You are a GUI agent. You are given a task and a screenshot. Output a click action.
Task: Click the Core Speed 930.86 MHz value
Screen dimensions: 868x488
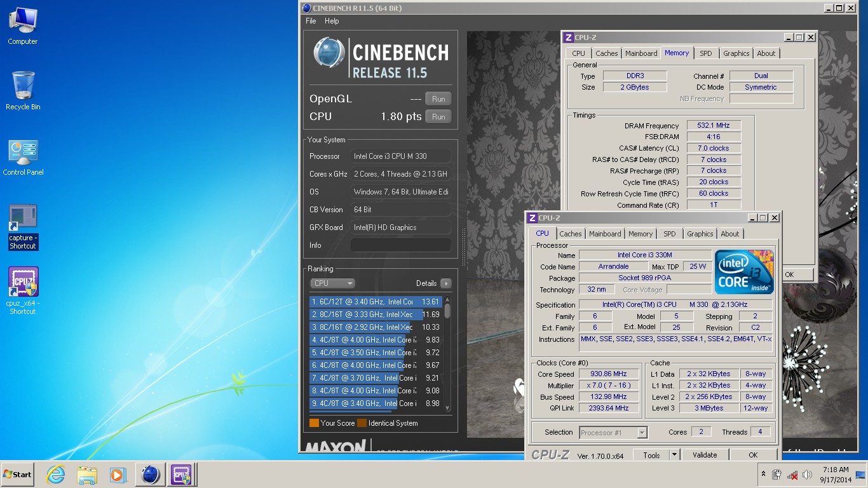[x=609, y=374]
